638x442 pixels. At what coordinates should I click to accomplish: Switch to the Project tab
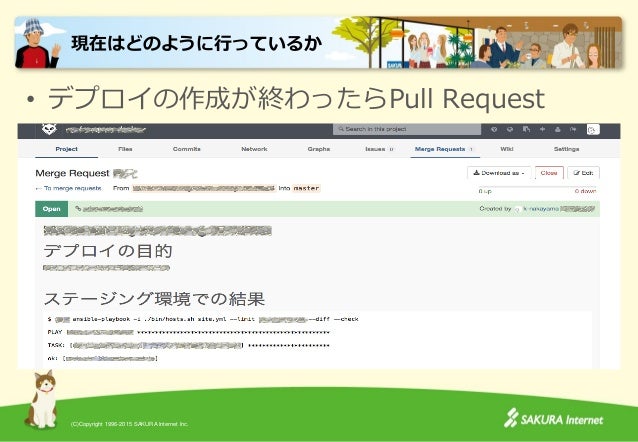click(66, 149)
